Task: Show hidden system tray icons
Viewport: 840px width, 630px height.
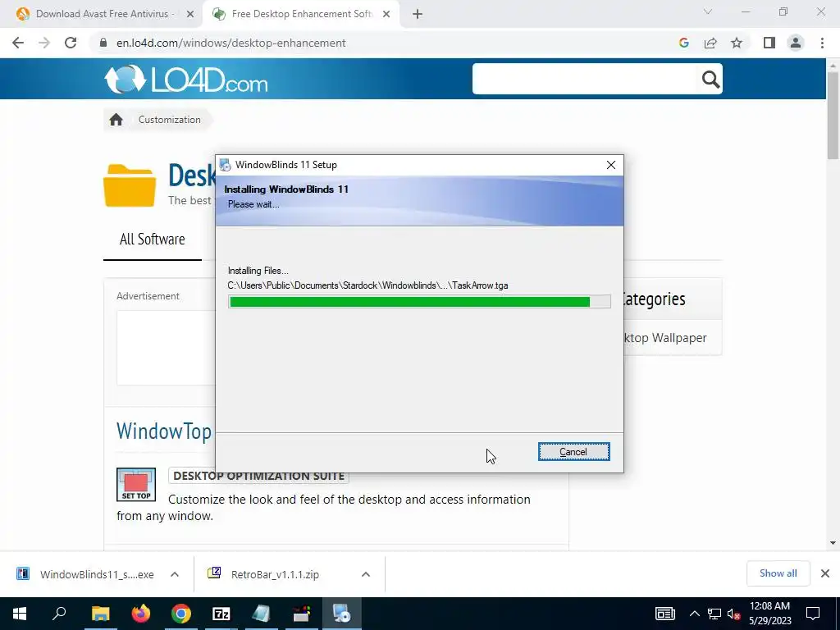Action: click(x=694, y=614)
